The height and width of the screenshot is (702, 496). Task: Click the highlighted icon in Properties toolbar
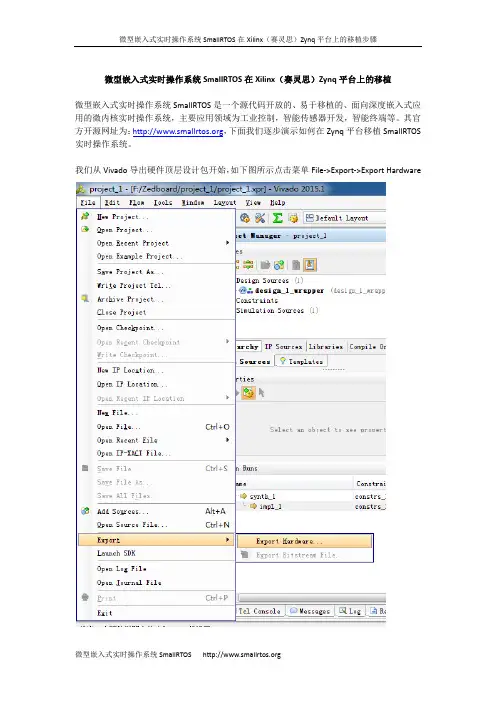click(x=248, y=393)
